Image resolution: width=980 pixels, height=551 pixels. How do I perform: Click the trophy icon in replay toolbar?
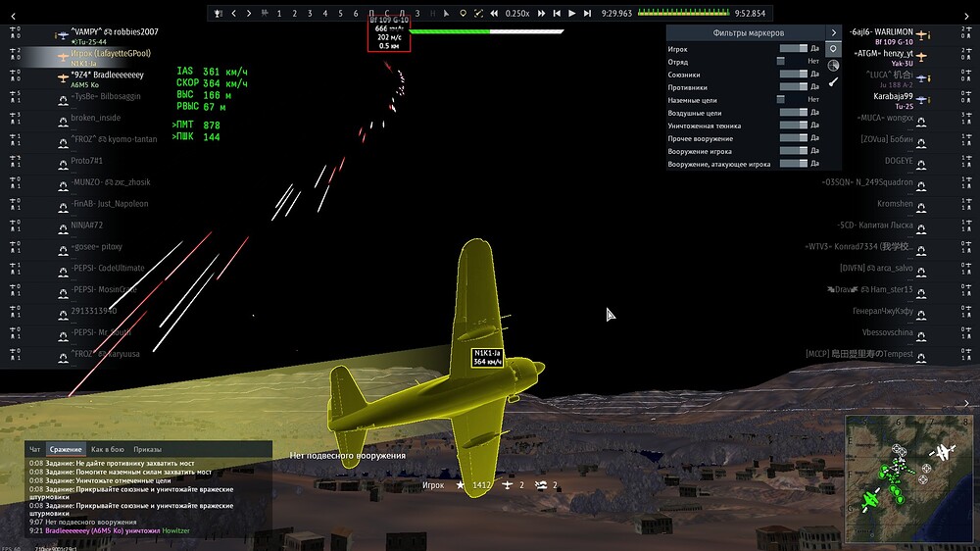click(219, 13)
